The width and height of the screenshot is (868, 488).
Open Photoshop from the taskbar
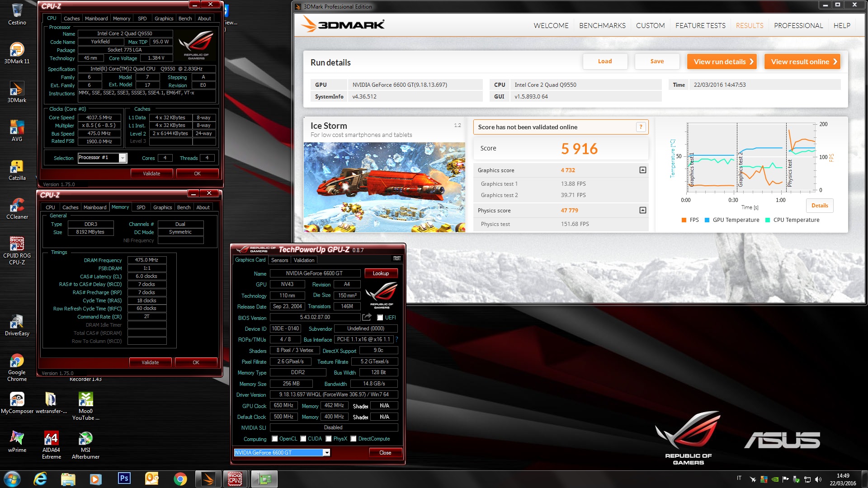(124, 479)
